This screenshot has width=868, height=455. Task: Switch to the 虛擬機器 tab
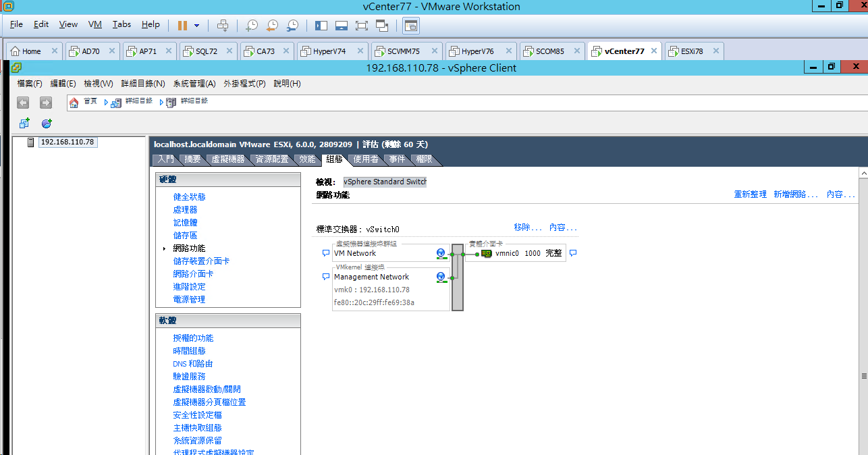point(228,159)
